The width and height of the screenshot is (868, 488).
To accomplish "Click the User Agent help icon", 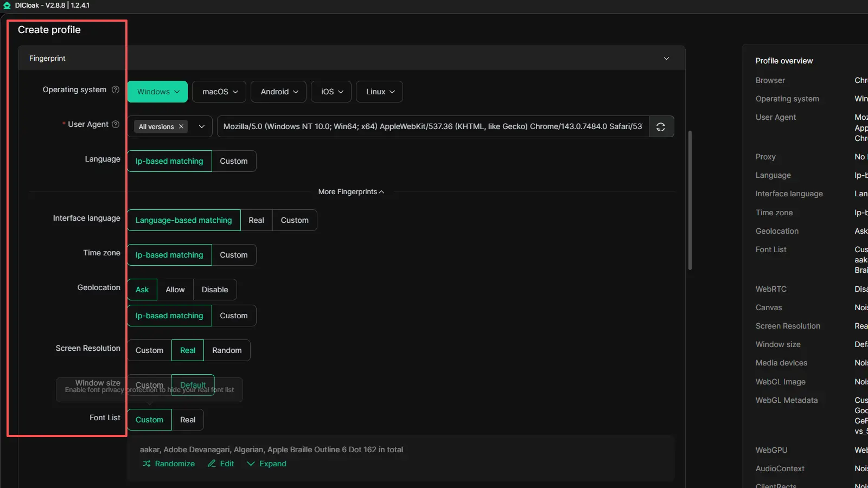I will [x=116, y=125].
